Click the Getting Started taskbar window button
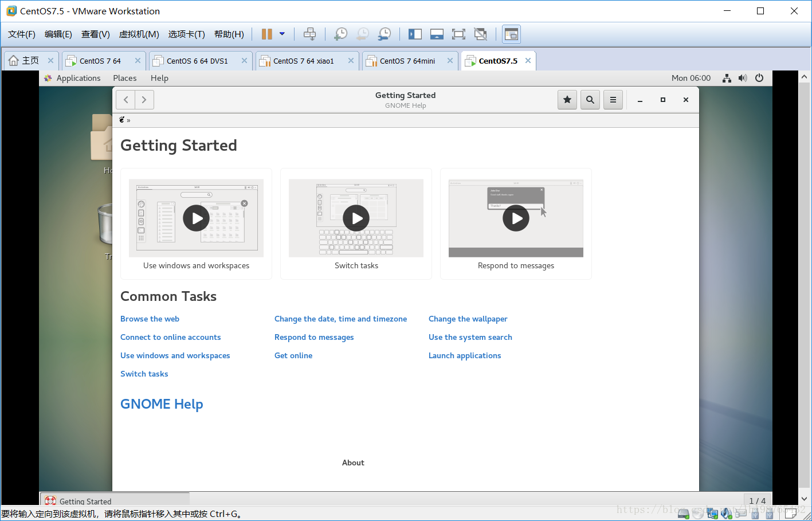The height and width of the screenshot is (521, 812). tap(115, 500)
